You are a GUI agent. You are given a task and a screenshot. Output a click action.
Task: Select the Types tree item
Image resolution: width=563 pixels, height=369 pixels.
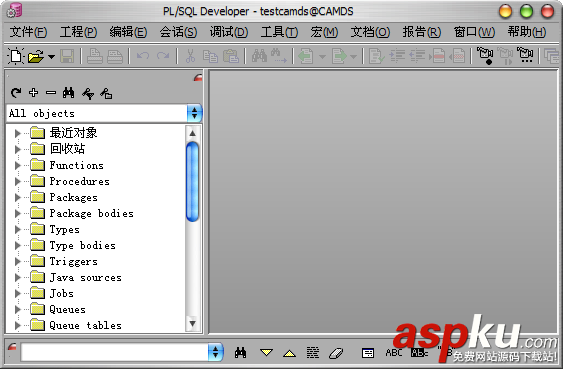click(64, 229)
